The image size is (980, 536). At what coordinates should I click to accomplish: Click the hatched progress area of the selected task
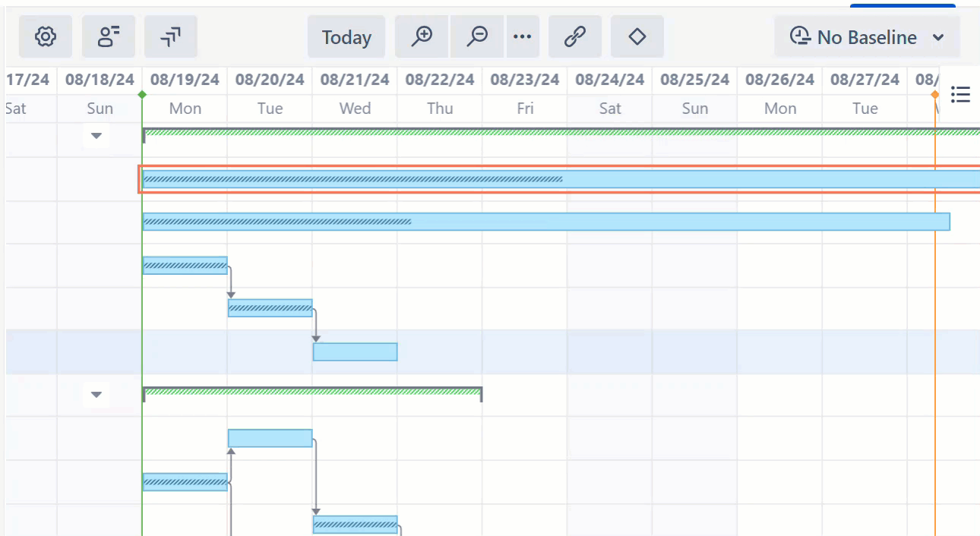point(349,179)
